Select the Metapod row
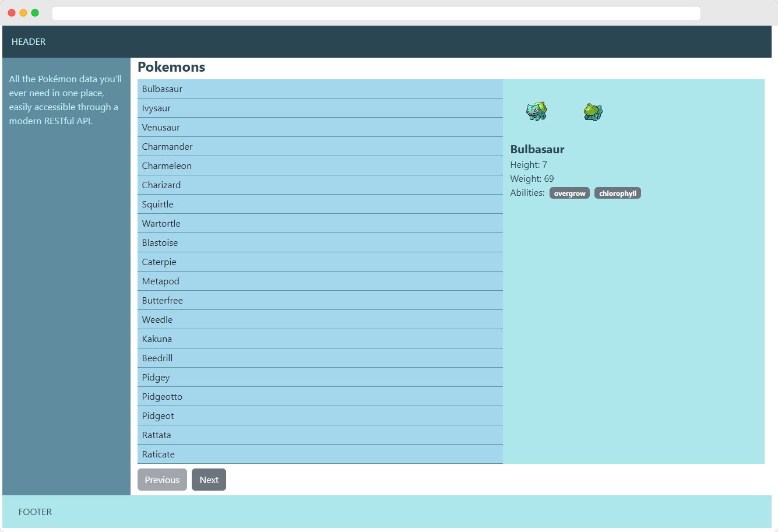Image resolution: width=778 pixels, height=532 pixels. click(x=320, y=281)
